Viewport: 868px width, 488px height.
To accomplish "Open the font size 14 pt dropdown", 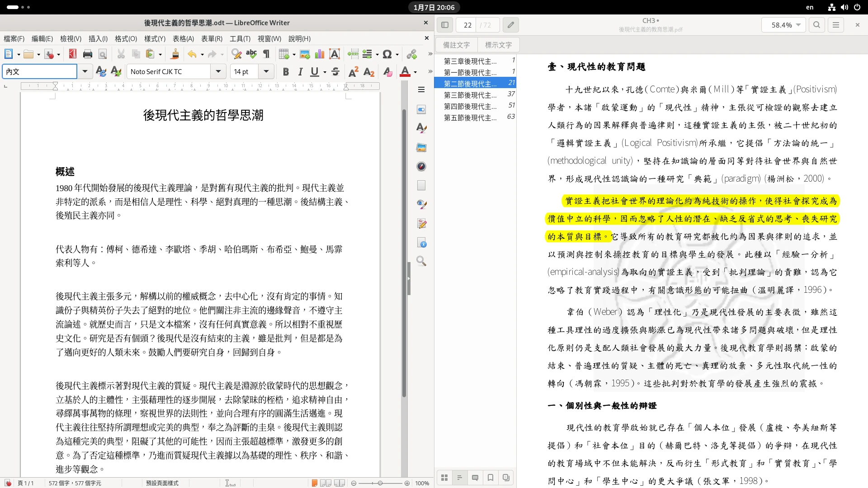I will (x=266, y=71).
